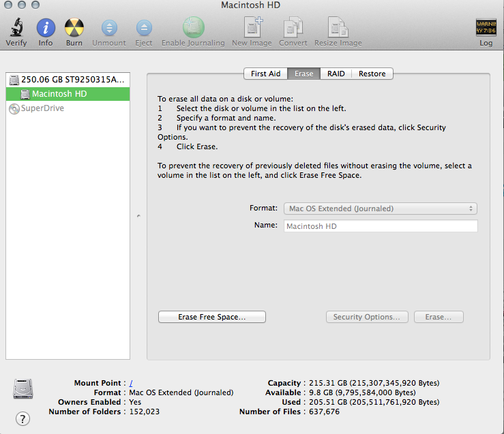Click the Resize Image toolbar icon
Viewport: 504px width, 434px height.
pos(338,27)
